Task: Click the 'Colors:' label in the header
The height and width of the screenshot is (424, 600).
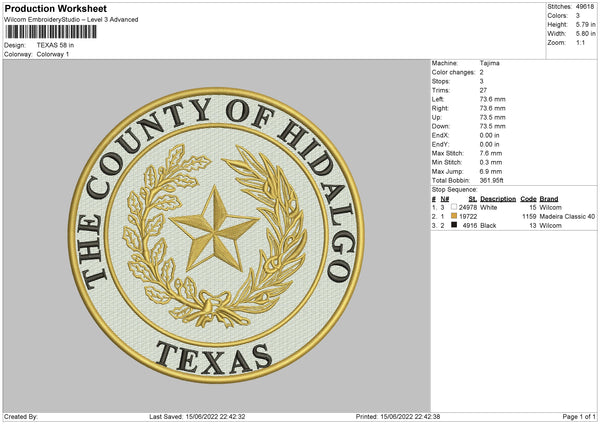Action: pyautogui.click(x=557, y=16)
